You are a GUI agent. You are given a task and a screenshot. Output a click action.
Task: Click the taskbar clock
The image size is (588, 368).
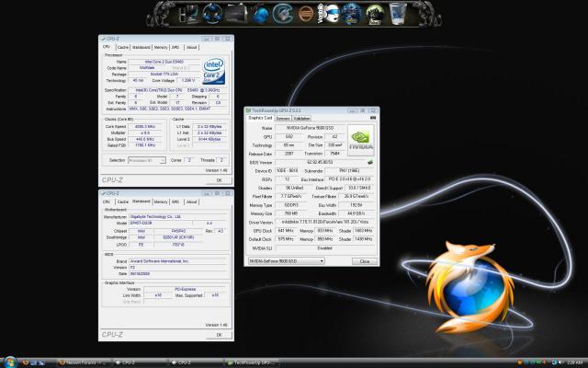(575, 362)
